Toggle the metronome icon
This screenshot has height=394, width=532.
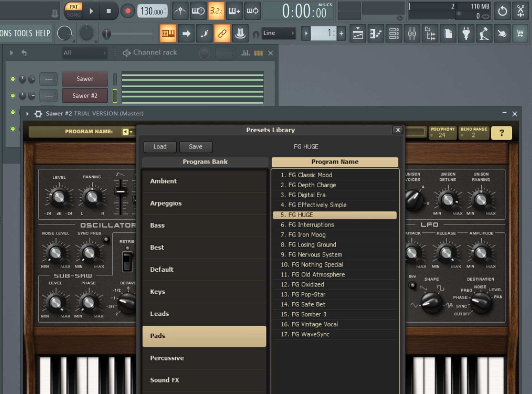tap(180, 11)
